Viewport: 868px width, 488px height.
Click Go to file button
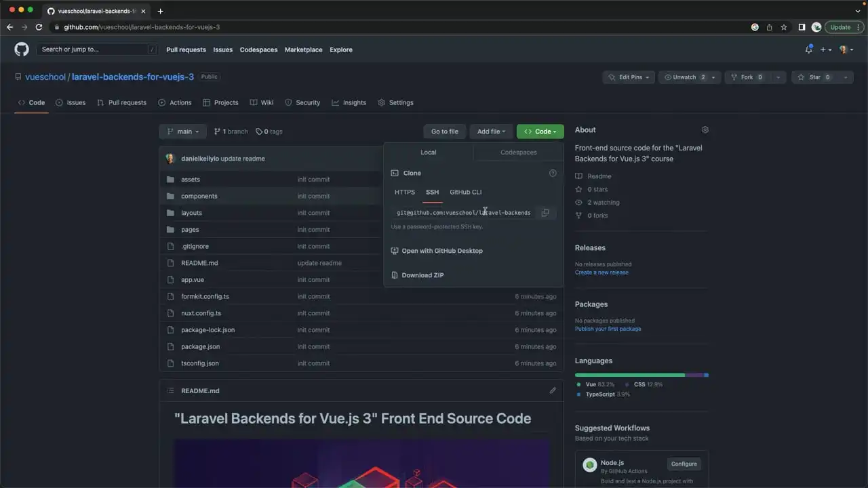click(x=445, y=131)
